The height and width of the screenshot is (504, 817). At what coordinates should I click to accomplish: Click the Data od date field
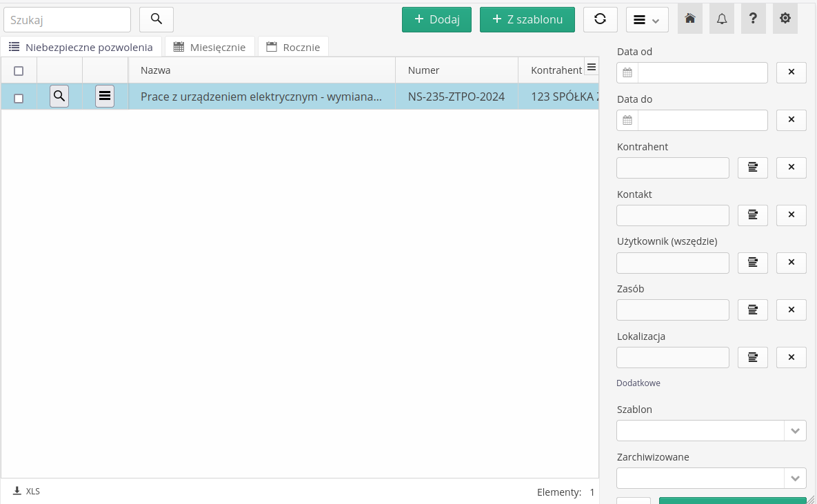pos(702,72)
